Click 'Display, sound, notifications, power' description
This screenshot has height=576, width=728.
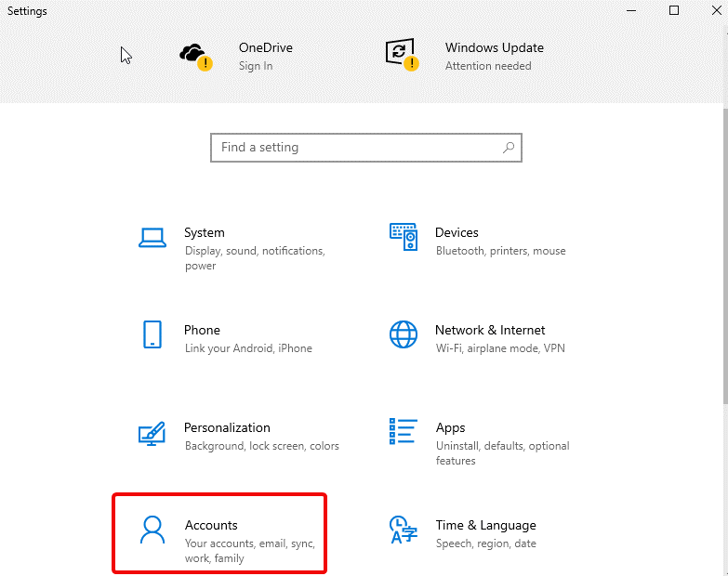255,258
